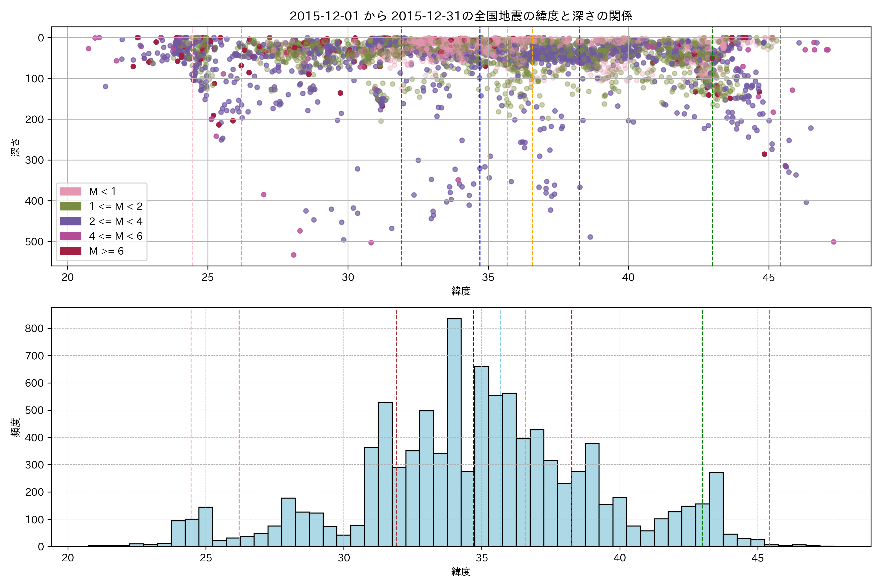This screenshot has height=588, width=882.
Task: Click the magenta 4 <= M < 6 legend swatch
Action: (x=71, y=236)
